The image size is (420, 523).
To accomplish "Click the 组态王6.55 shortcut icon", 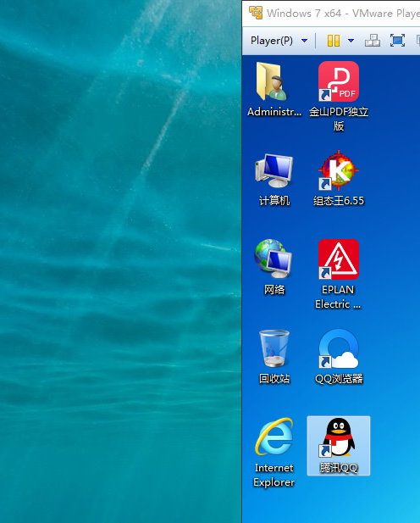I will pyautogui.click(x=339, y=170).
